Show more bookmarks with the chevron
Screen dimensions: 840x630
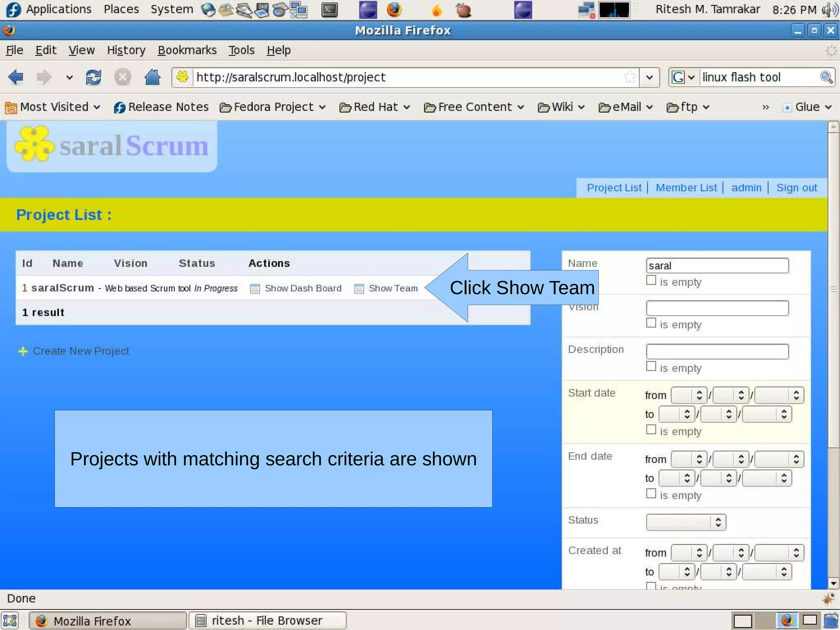pos(765,108)
